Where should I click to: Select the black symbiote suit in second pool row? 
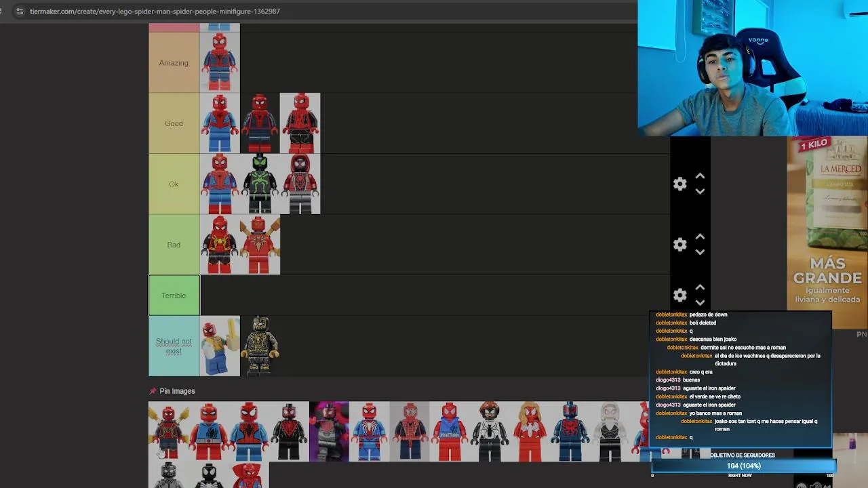(208, 475)
